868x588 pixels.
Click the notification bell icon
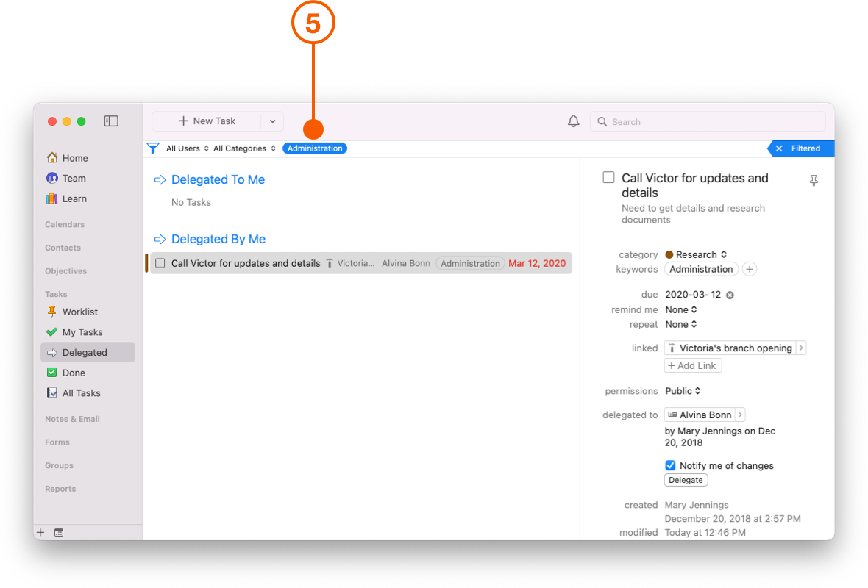tap(574, 121)
